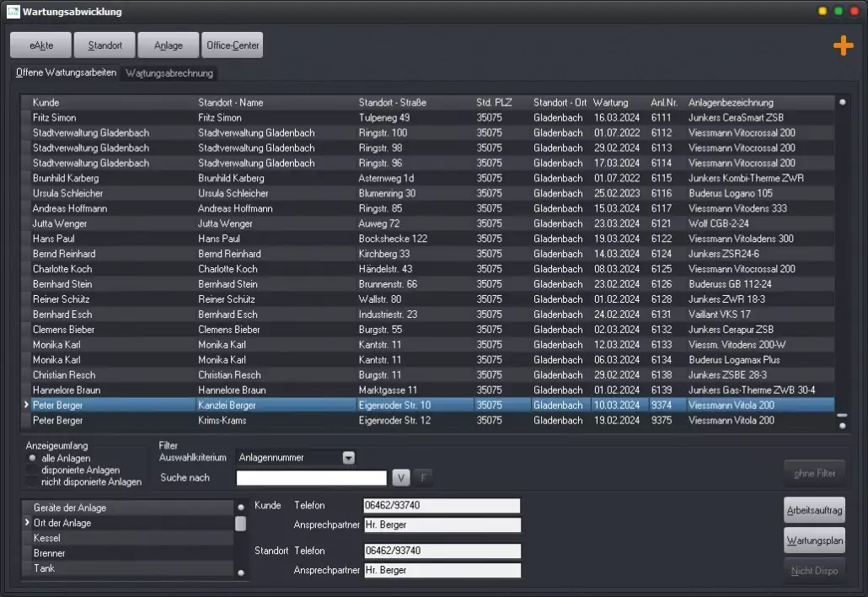Click the Nicht Dispo button
This screenshot has width=868, height=597.
click(x=814, y=570)
